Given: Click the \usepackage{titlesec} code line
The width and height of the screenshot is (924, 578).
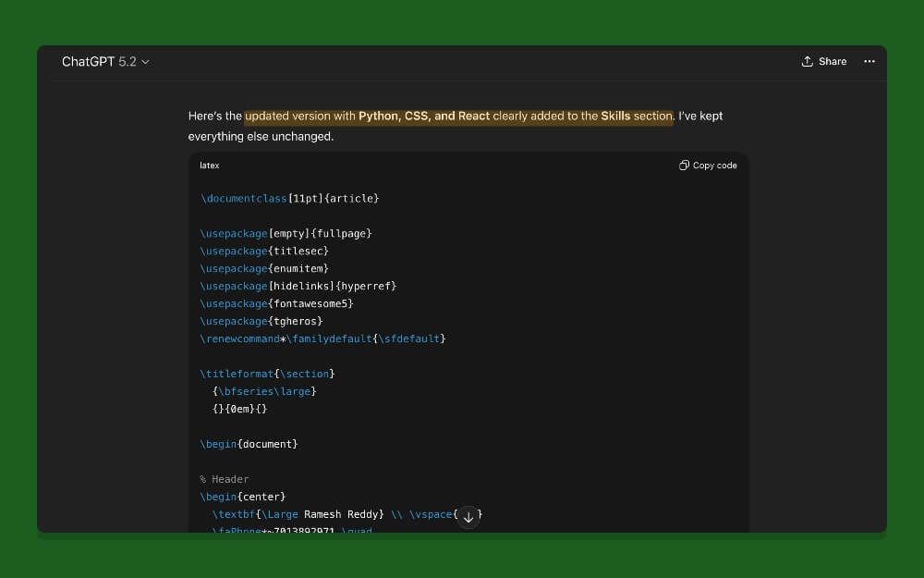Looking at the screenshot, I should pos(264,251).
